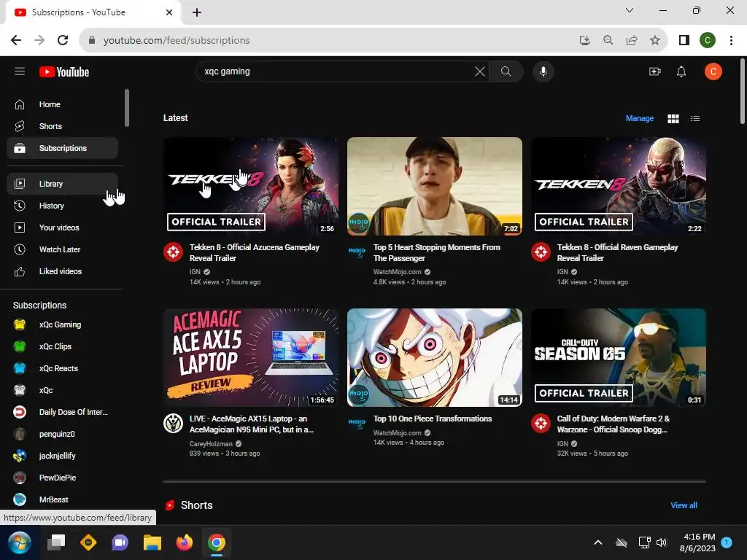Play One Piece Transformations thumbnail

tap(435, 357)
